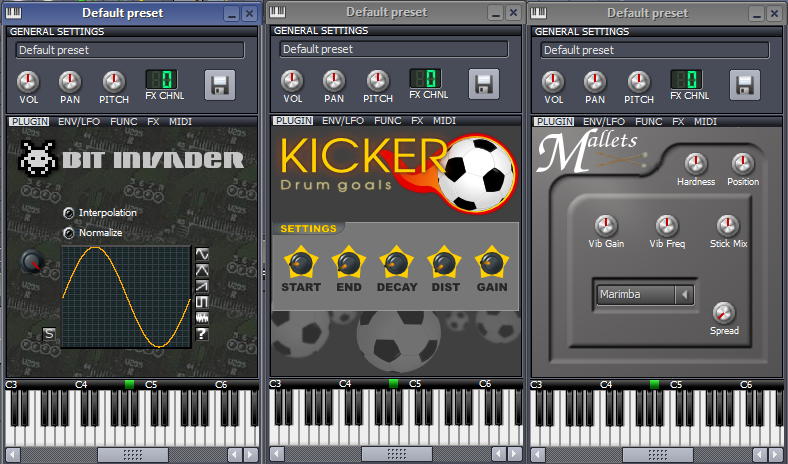The width and height of the screenshot is (788, 464).
Task: Click the Mallets Spread knob
Action: (x=724, y=313)
